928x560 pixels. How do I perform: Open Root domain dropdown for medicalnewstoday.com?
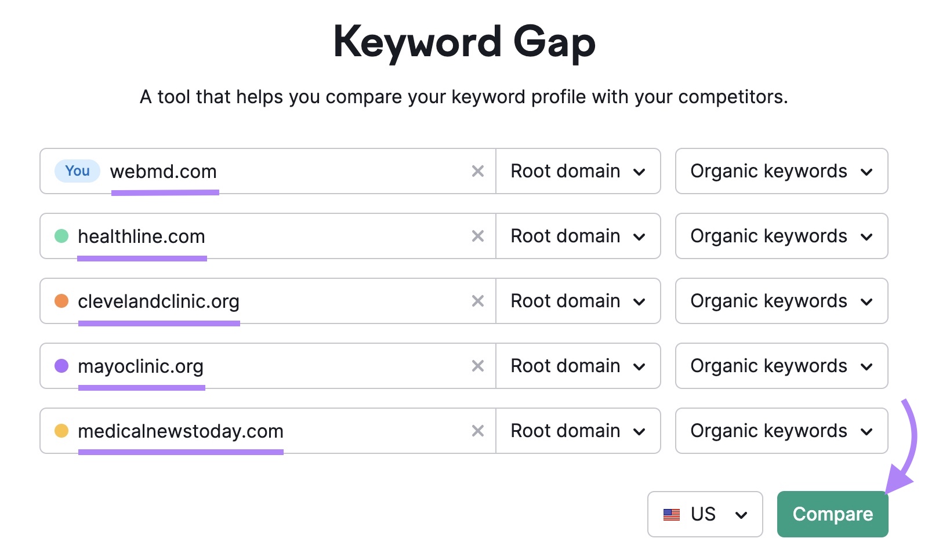[578, 431]
